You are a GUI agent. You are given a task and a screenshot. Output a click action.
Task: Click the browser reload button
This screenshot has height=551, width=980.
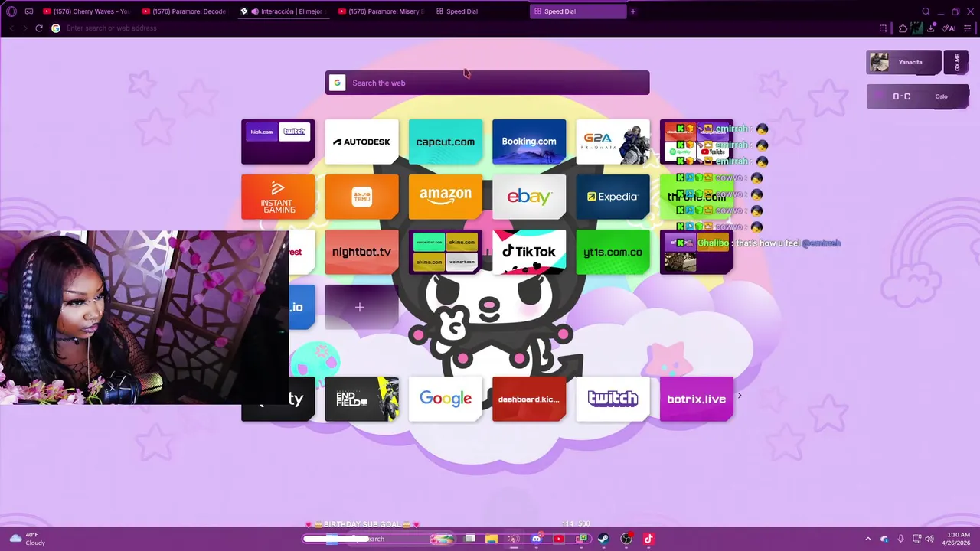pyautogui.click(x=39, y=28)
